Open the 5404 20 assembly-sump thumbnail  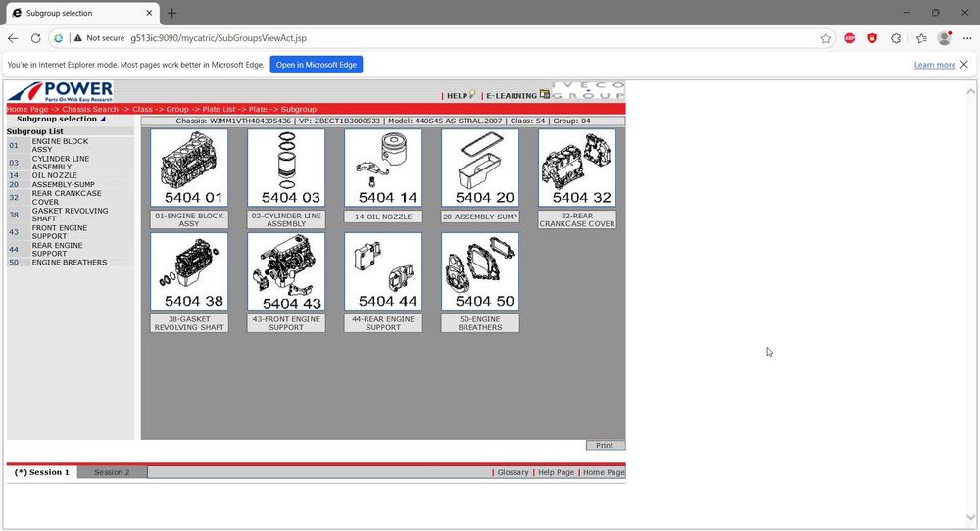(480, 169)
